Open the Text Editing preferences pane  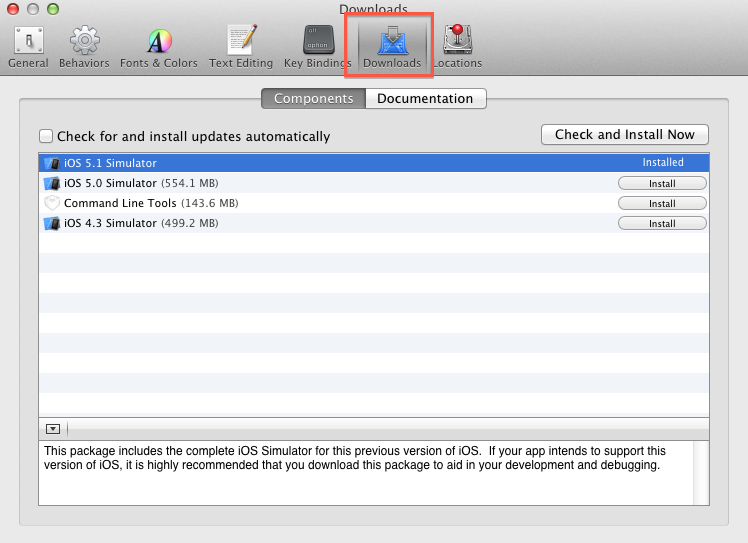(x=241, y=48)
